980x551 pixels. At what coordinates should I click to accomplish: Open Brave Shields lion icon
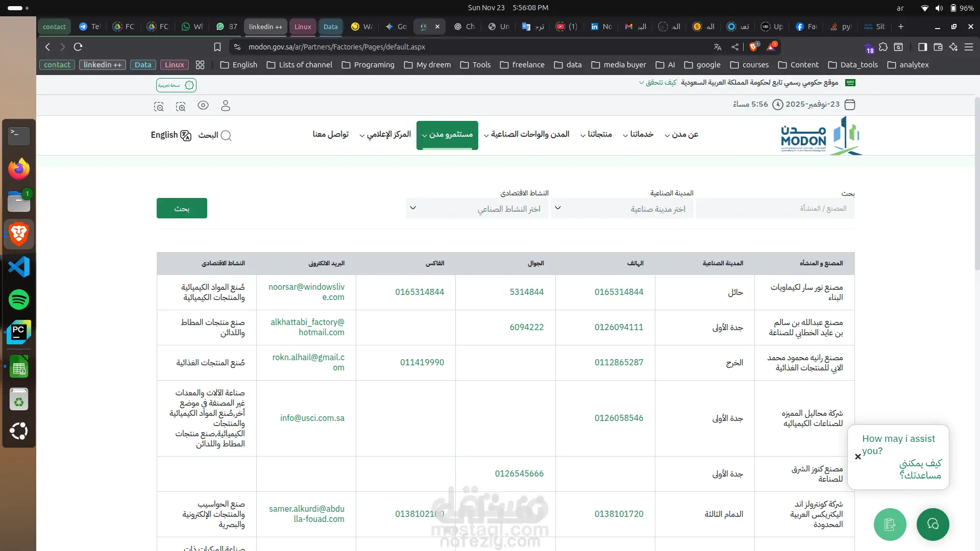pyautogui.click(x=754, y=47)
